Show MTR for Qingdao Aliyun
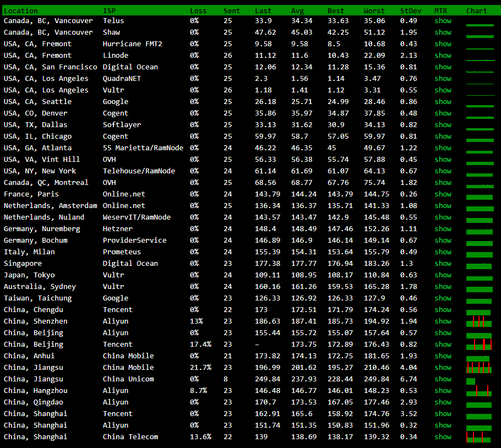This screenshot has width=501, height=448. [443, 402]
